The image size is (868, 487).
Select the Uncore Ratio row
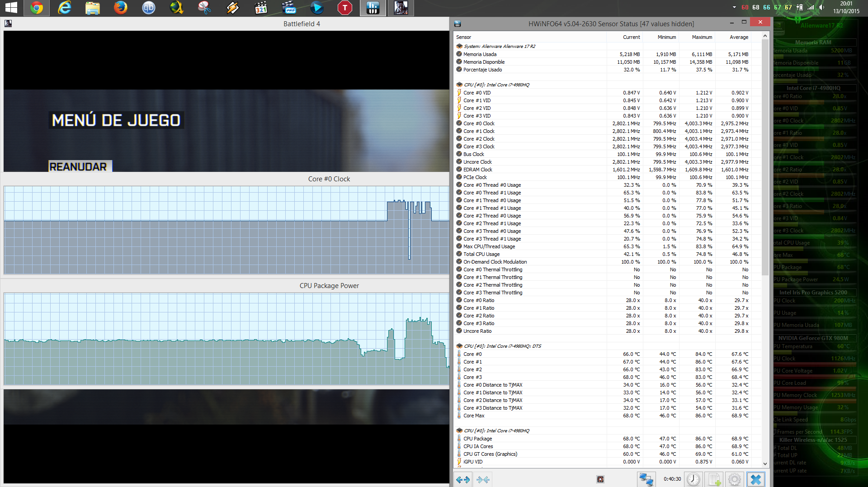tap(608, 331)
